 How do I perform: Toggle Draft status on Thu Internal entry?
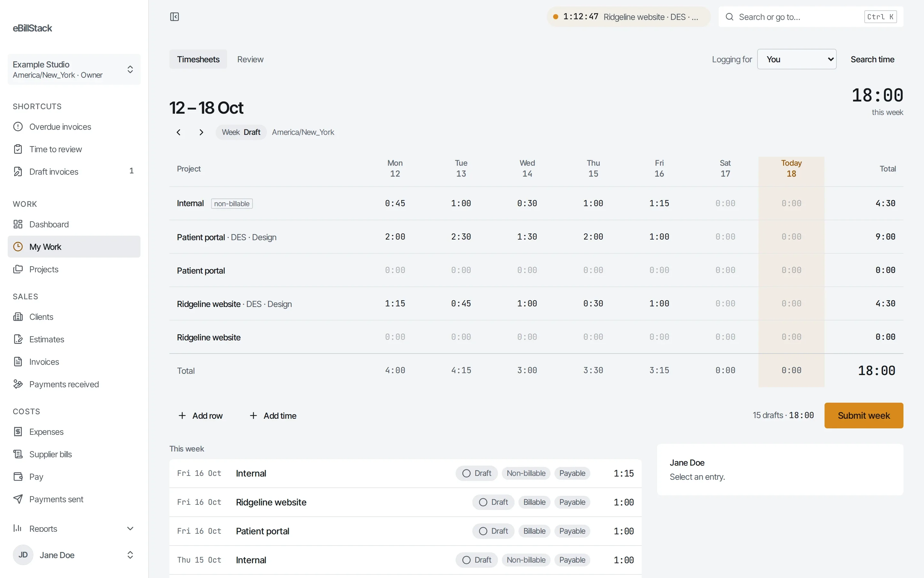[476, 560]
